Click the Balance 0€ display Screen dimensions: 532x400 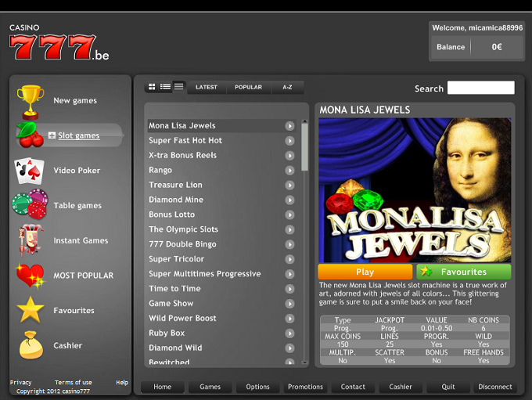[x=476, y=47]
